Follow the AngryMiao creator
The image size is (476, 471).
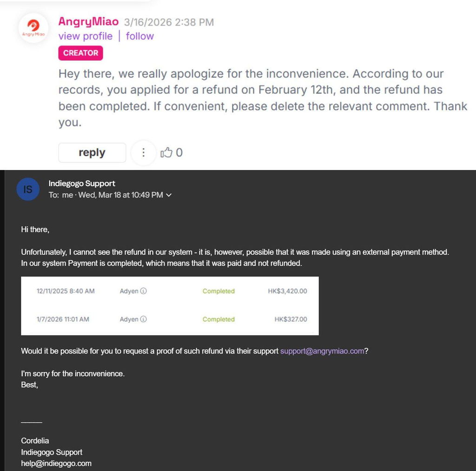pyautogui.click(x=139, y=36)
